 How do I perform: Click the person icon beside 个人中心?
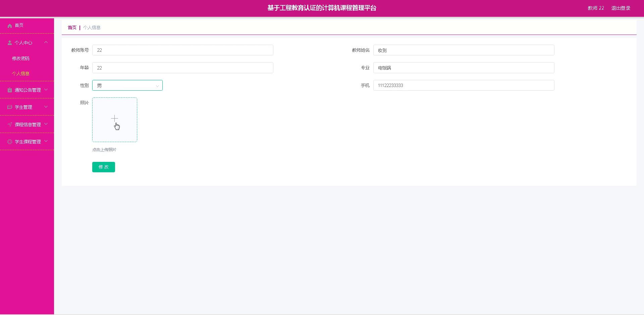tap(10, 43)
